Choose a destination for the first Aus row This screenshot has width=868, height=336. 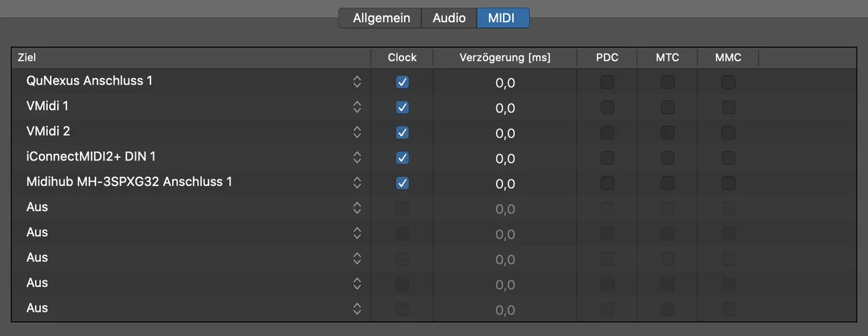point(357,208)
